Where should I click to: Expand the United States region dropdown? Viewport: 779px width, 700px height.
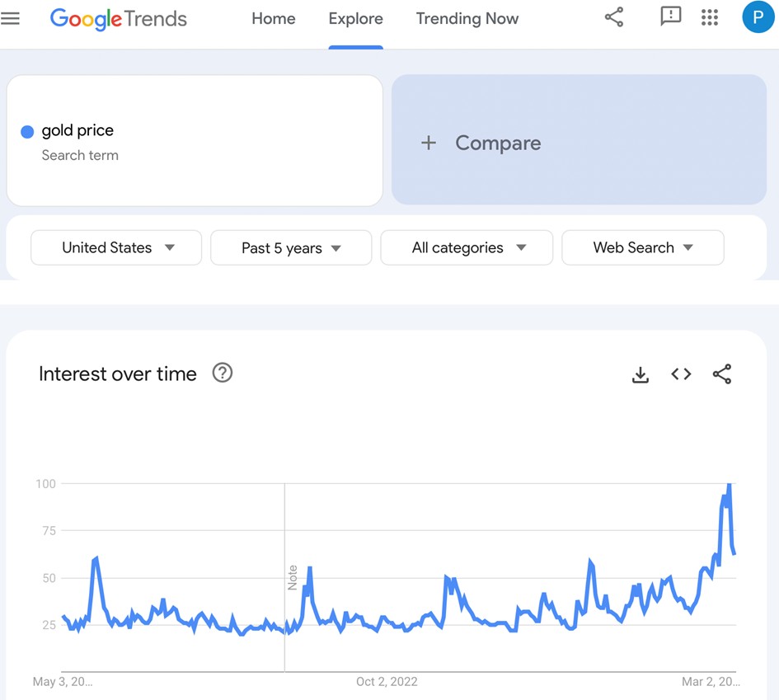coord(116,247)
